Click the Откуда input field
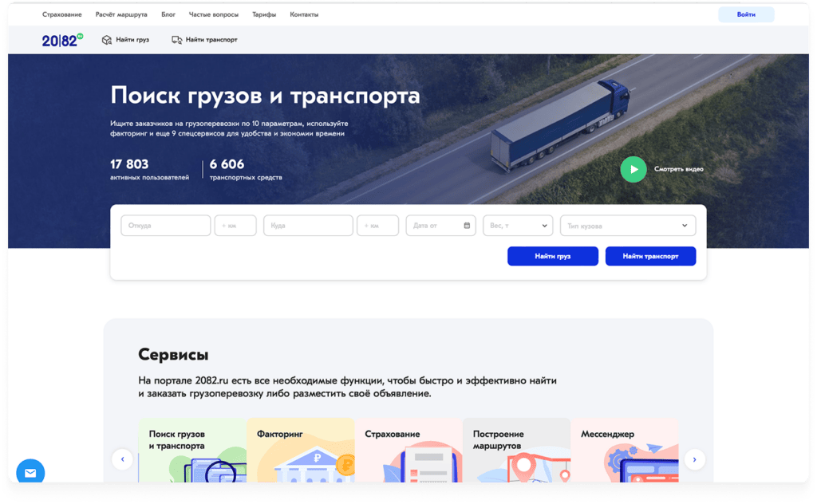Viewport: 817px width, 504px height. pyautogui.click(x=165, y=225)
